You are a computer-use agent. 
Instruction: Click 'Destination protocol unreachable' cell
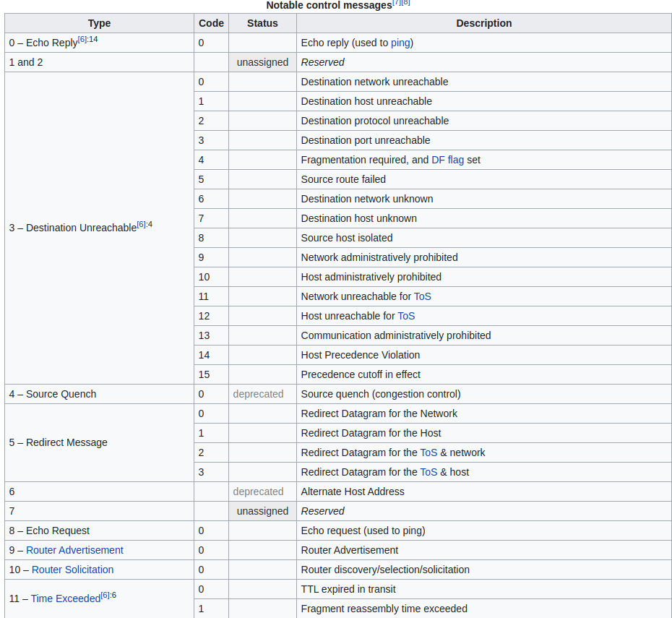[x=484, y=121]
